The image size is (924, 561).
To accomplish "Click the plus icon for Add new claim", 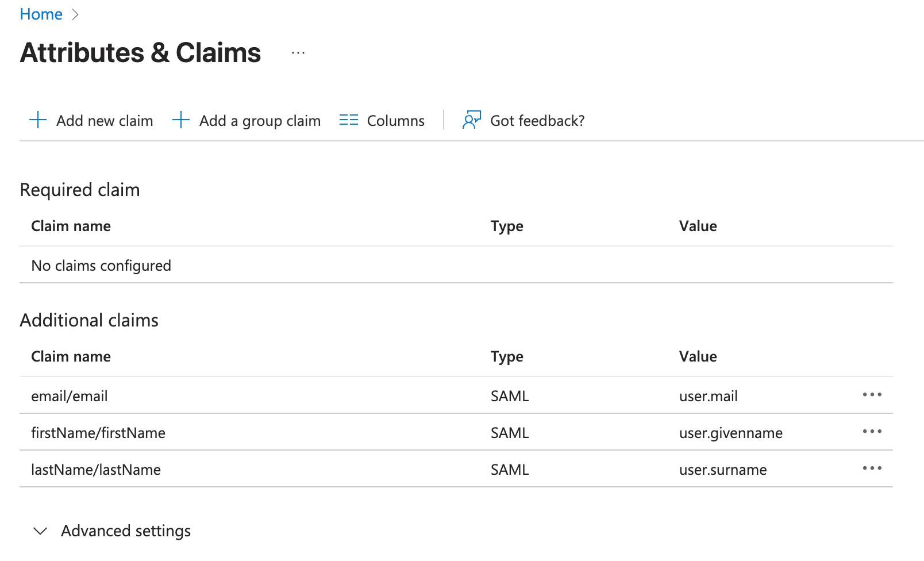I will (38, 120).
